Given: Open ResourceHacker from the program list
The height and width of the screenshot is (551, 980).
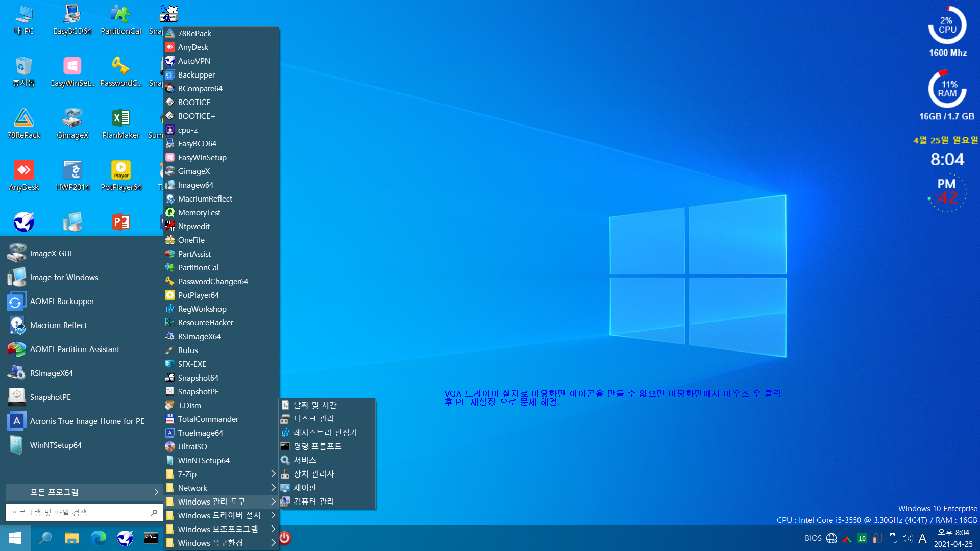Looking at the screenshot, I should pos(222,322).
